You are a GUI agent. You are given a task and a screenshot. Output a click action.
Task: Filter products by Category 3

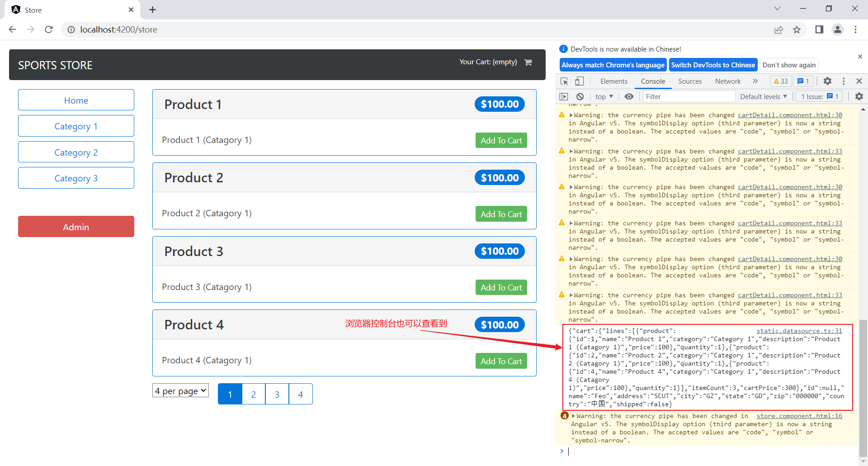76,178
